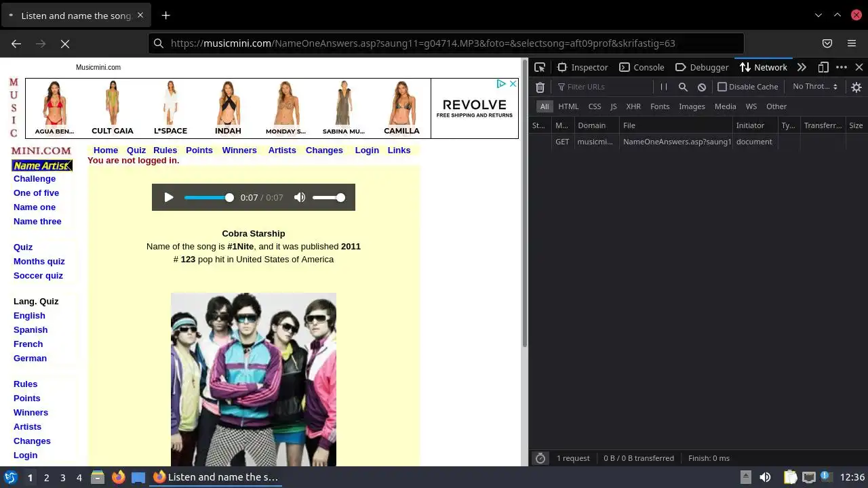Clear network log with trash icon

540,87
